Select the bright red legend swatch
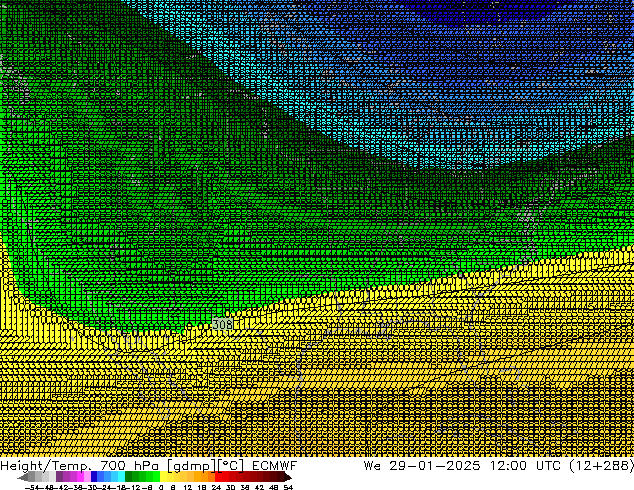Screen dimensions: 634x490 tap(218, 476)
